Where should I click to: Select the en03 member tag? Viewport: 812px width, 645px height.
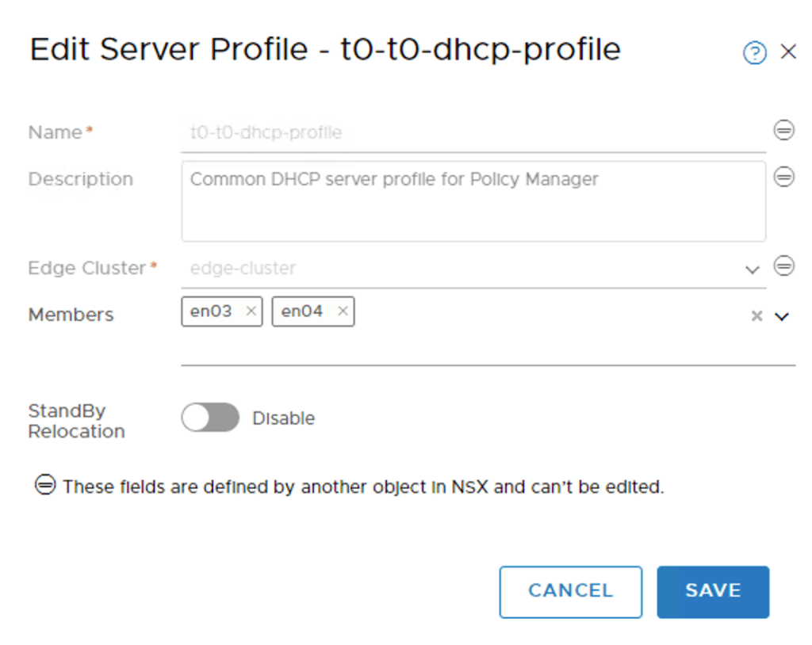(x=211, y=311)
